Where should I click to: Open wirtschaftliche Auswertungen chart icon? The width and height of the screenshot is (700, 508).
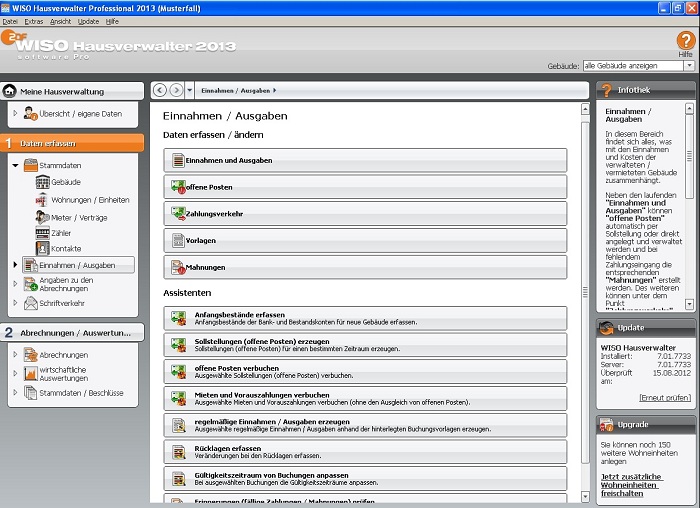point(30,374)
